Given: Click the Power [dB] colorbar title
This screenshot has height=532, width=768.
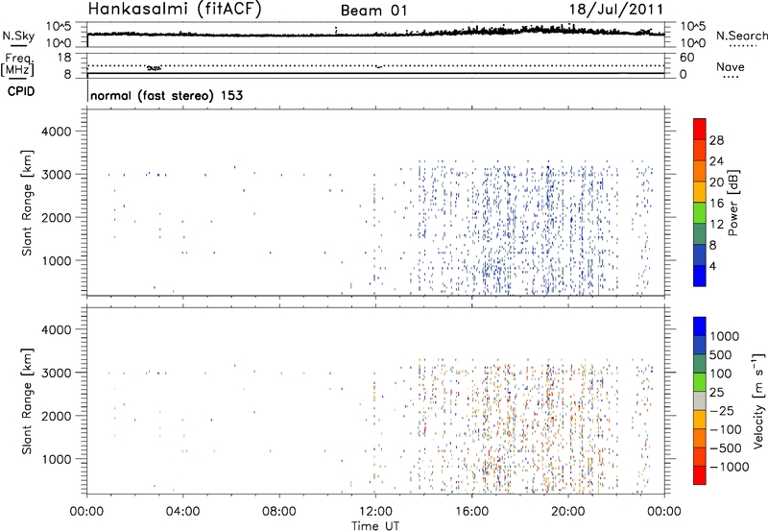Looking at the screenshot, I should (732, 203).
